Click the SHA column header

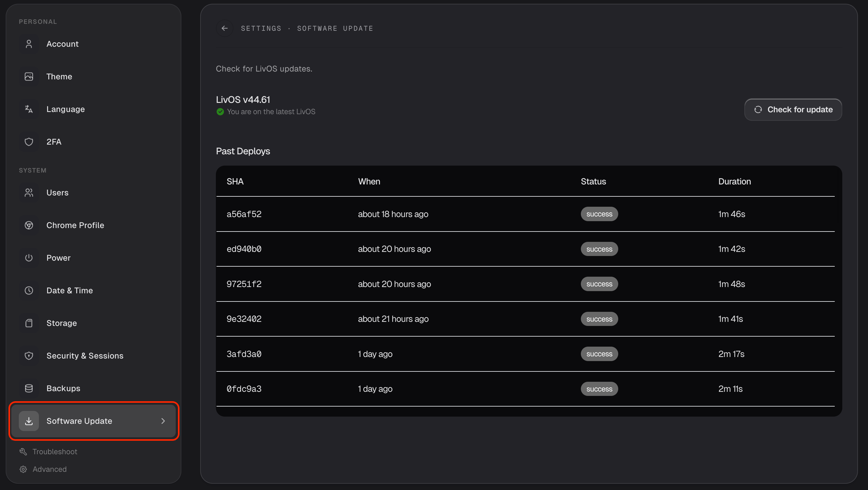click(235, 182)
